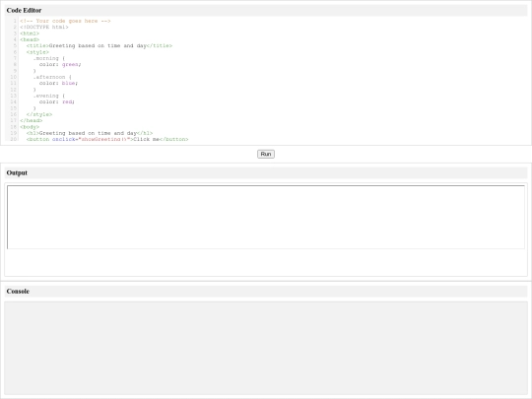Viewport: 532px width, 399px height.
Task: Click the button onclick showGreeting line
Action: point(107,139)
